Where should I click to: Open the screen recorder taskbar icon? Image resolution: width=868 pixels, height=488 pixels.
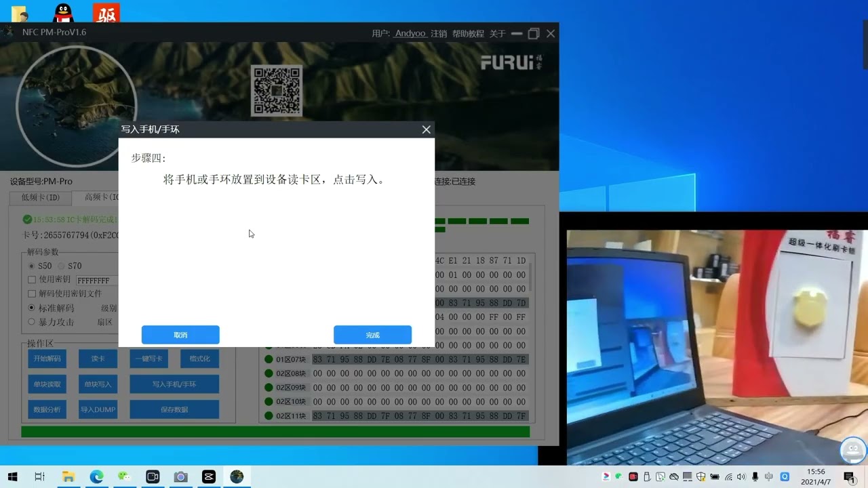point(153,477)
